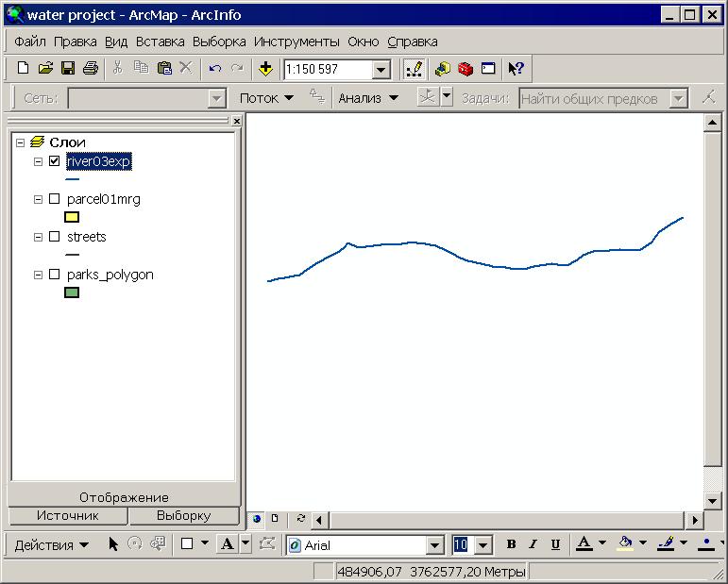
Task: Enable the streets layer checkbox
Action: coord(55,237)
